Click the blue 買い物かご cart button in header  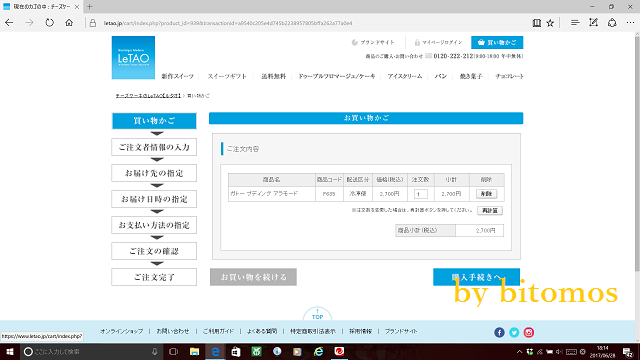(497, 42)
